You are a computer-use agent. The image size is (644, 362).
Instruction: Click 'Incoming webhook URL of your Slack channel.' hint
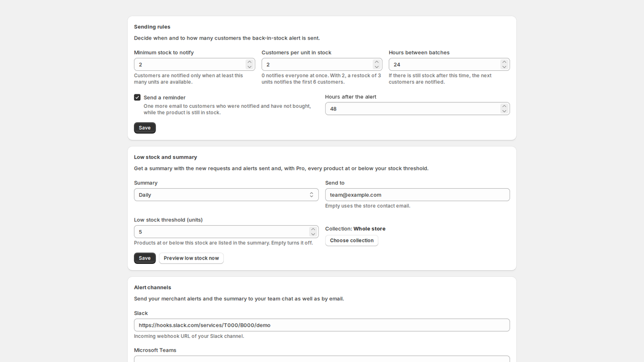pos(189,336)
